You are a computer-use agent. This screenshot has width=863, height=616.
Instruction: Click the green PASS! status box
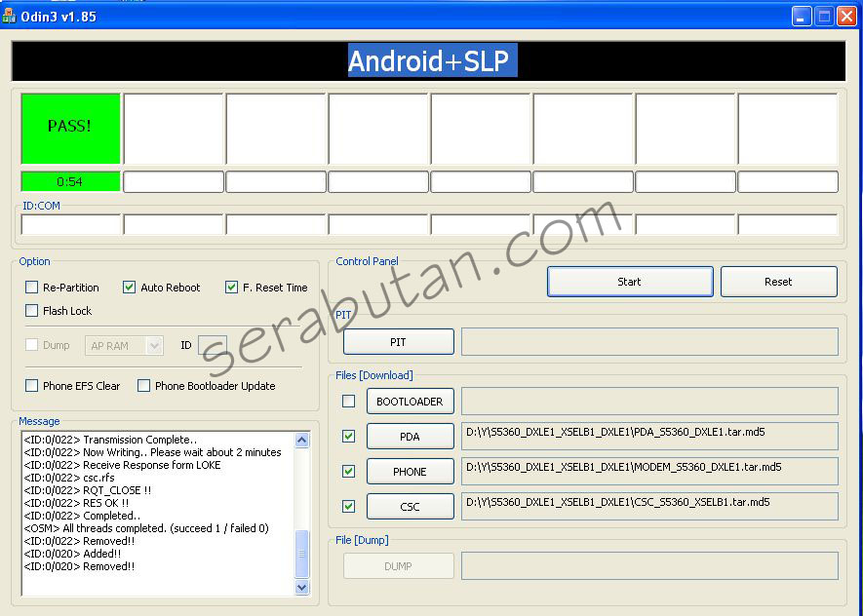70,128
